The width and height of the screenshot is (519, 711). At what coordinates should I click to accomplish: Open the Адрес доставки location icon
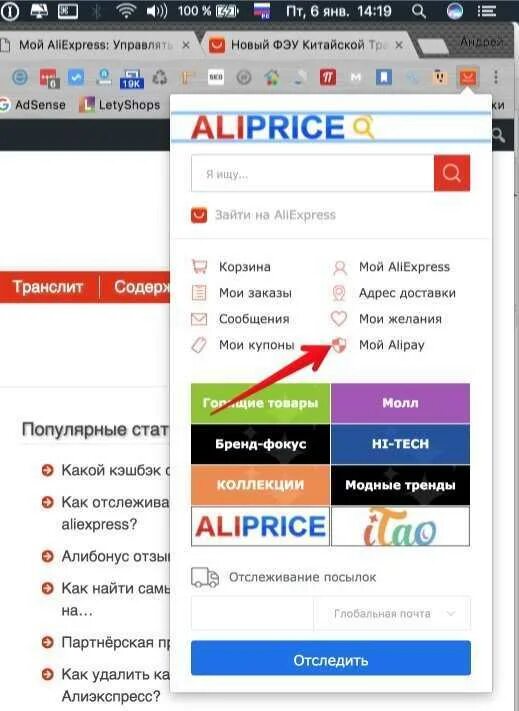tap(339, 293)
